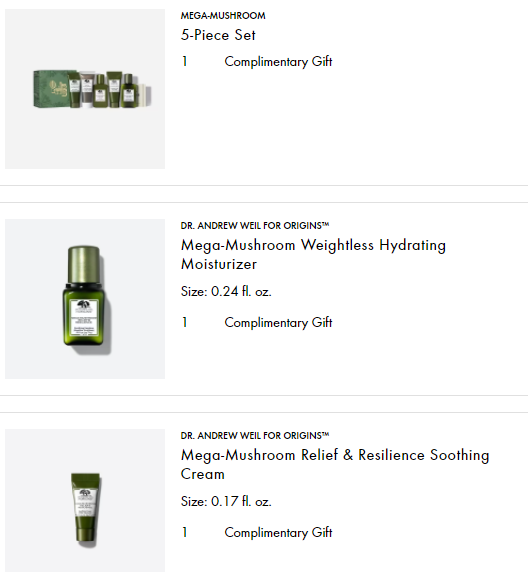Open Mega-Mushroom Relief & Resilience Soothing Cream title
This screenshot has height=572, width=528.
(335, 464)
